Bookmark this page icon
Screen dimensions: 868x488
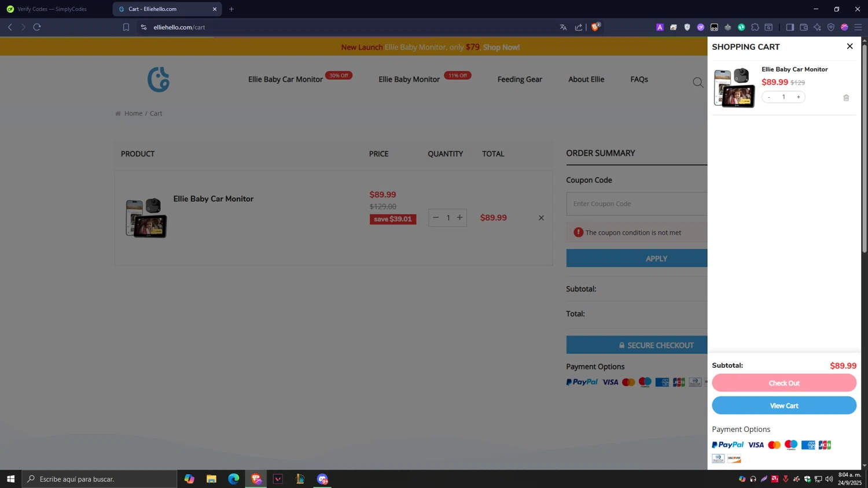(126, 27)
